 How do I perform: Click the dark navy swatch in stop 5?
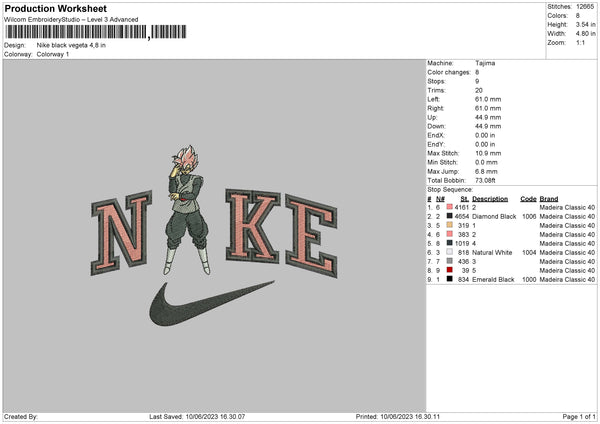450,243
